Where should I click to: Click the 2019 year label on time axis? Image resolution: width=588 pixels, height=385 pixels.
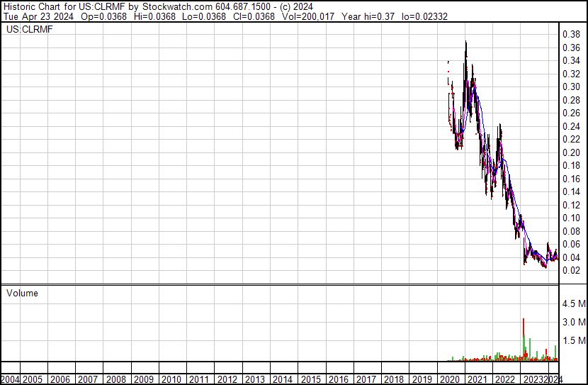[x=422, y=380]
